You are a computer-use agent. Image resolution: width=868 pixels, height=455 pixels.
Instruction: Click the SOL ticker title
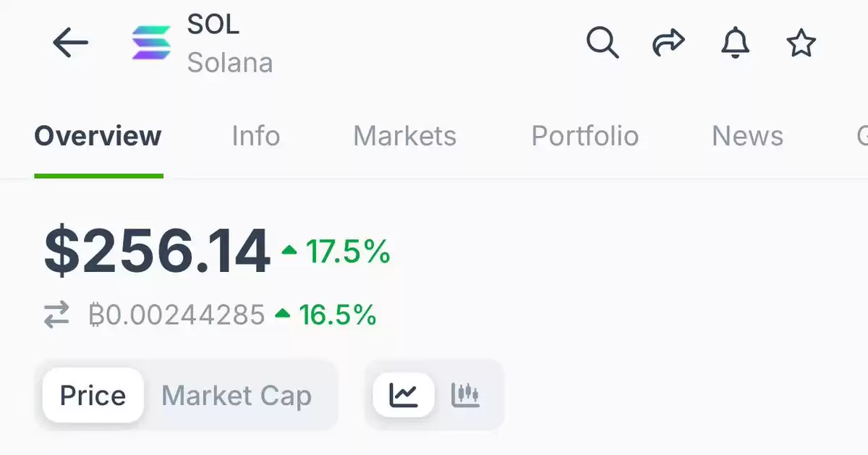[x=213, y=25]
